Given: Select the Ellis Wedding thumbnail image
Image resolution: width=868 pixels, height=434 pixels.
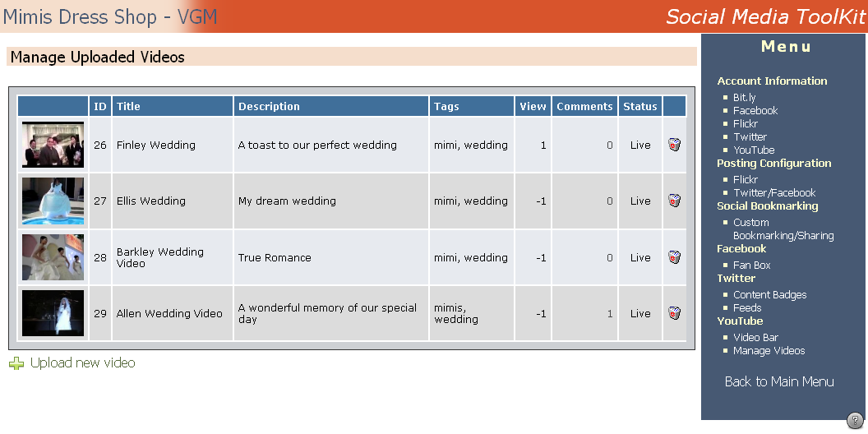Looking at the screenshot, I should tap(53, 201).
